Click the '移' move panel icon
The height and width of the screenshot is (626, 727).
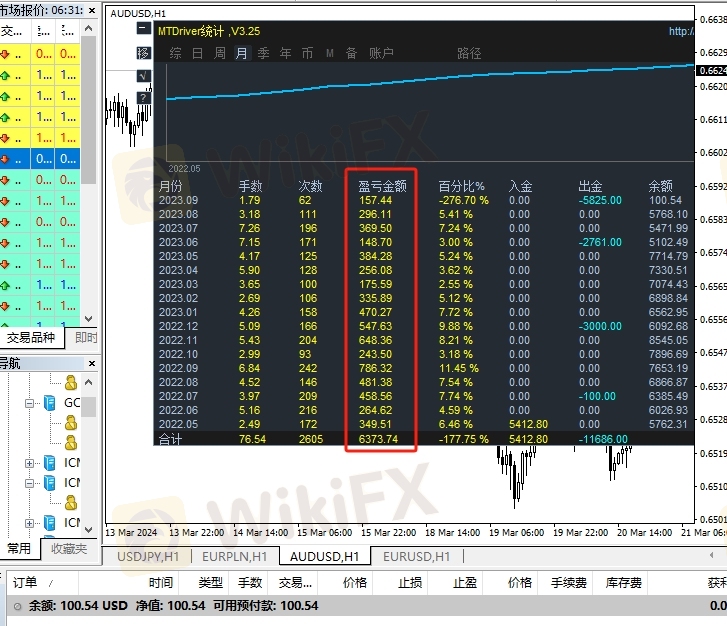[x=144, y=53]
